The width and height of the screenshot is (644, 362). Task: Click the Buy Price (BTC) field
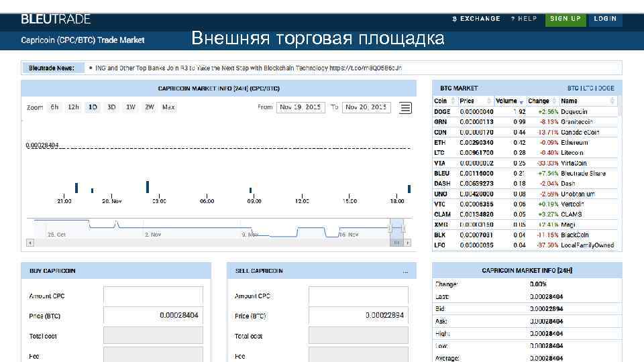pyautogui.click(x=153, y=315)
